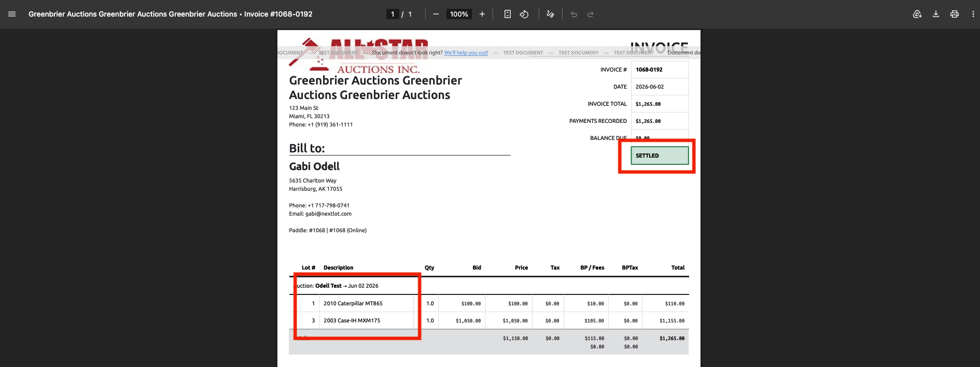
Task: Click the 2010 Caterpillar MT865 description
Action: tap(353, 303)
